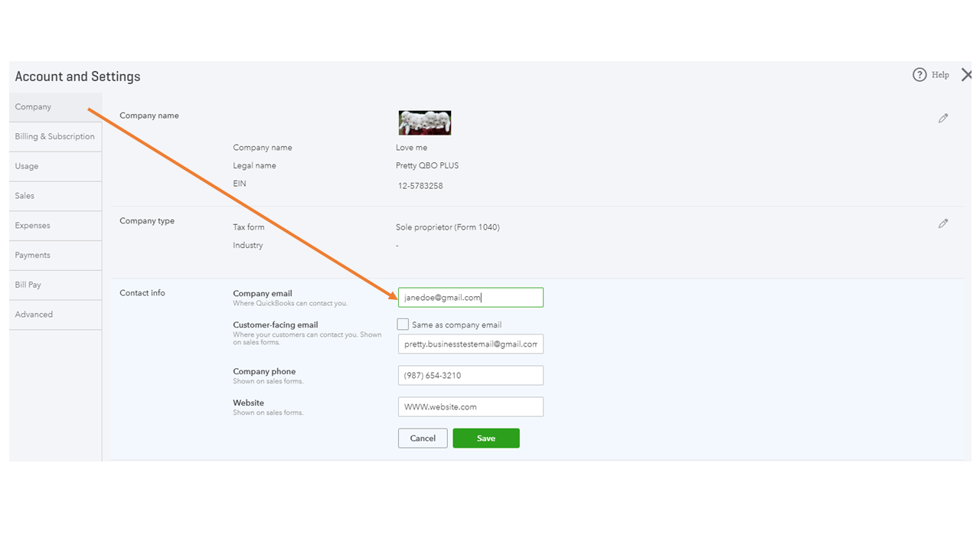Enable Same as company email checkbox
Screen dimensions: 980x551
tap(403, 324)
